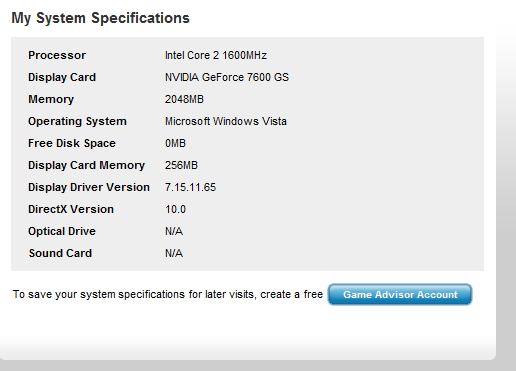Select the 'Display Card' label
This screenshot has width=516, height=371.
tap(62, 77)
